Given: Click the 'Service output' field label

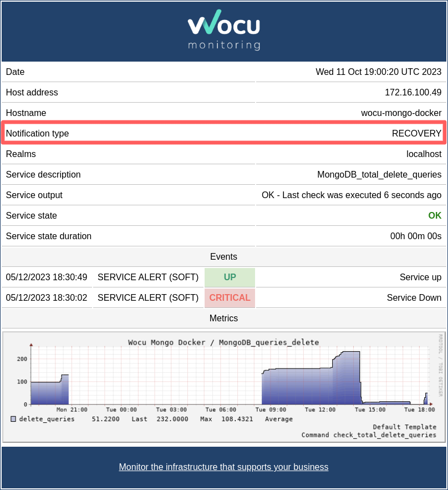Looking at the screenshot, I should click(x=34, y=195).
